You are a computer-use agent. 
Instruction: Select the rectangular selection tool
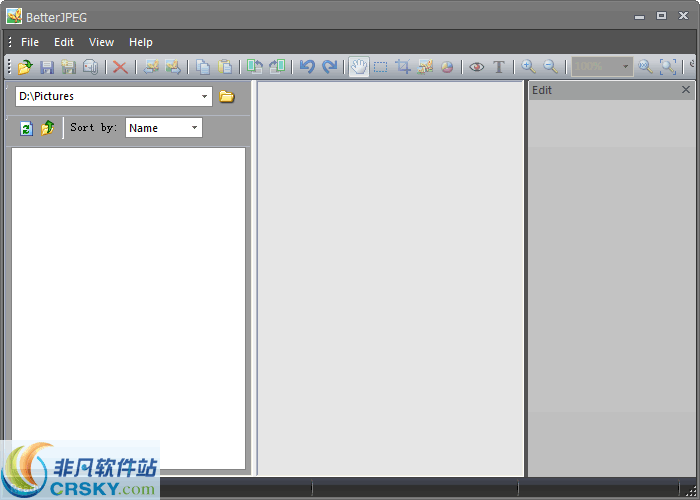(x=380, y=67)
